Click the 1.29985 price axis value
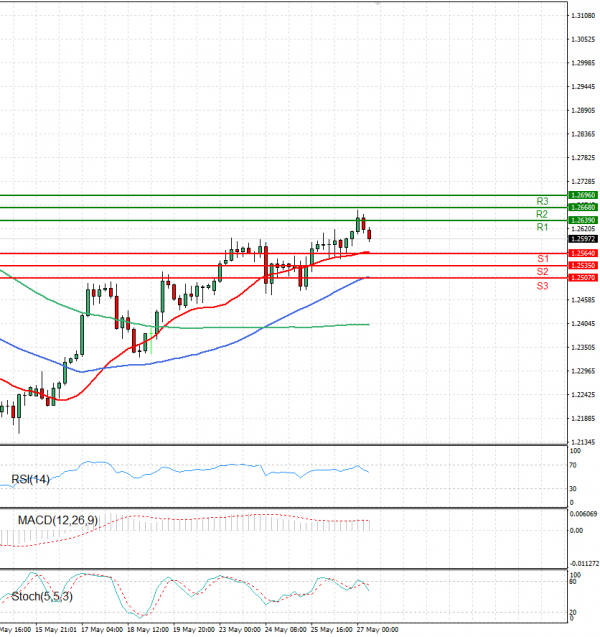The width and height of the screenshot is (600, 637). [583, 63]
